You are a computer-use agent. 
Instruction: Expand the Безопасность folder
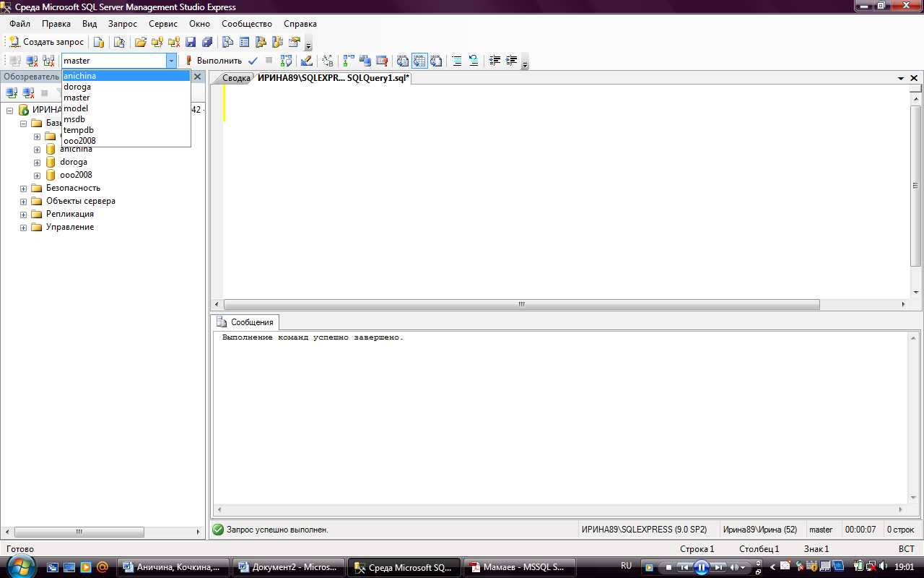[23, 189]
